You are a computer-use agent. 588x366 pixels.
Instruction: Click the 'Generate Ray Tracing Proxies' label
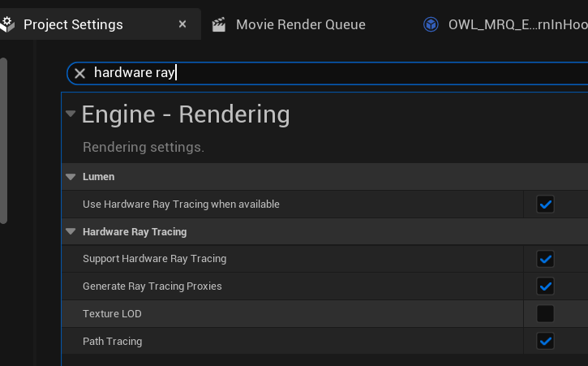click(152, 286)
